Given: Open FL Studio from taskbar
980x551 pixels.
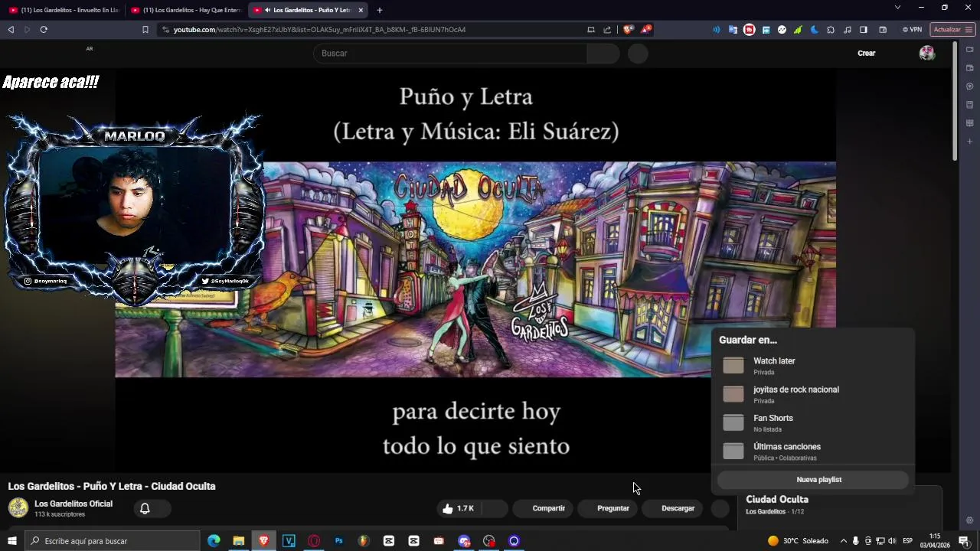Looking at the screenshot, I should [x=364, y=541].
